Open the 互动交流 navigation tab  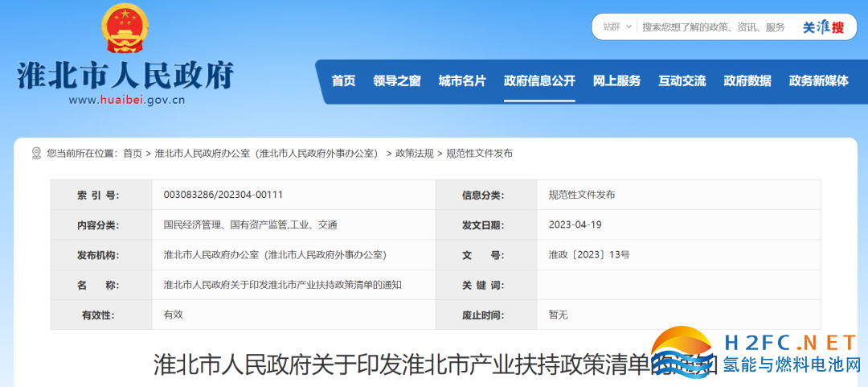point(682,81)
